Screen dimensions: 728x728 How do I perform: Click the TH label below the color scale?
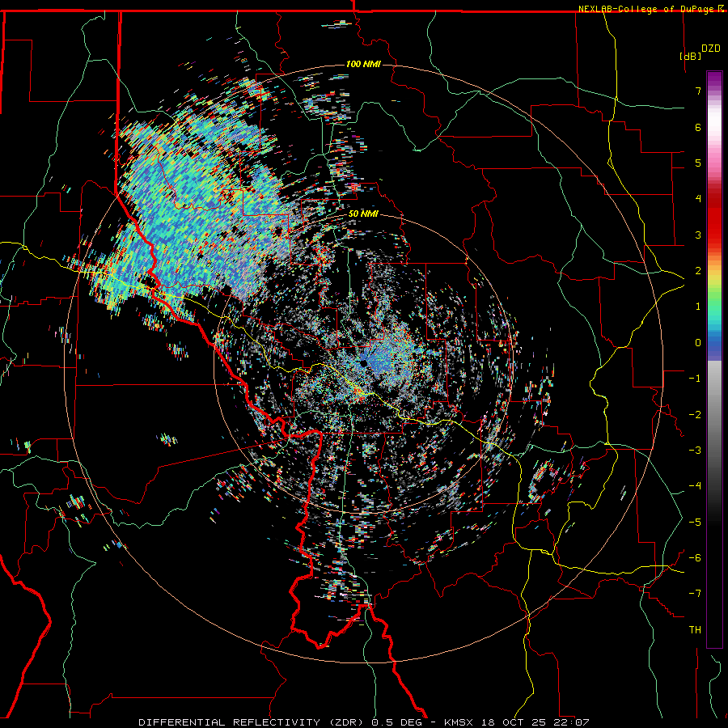(695, 630)
